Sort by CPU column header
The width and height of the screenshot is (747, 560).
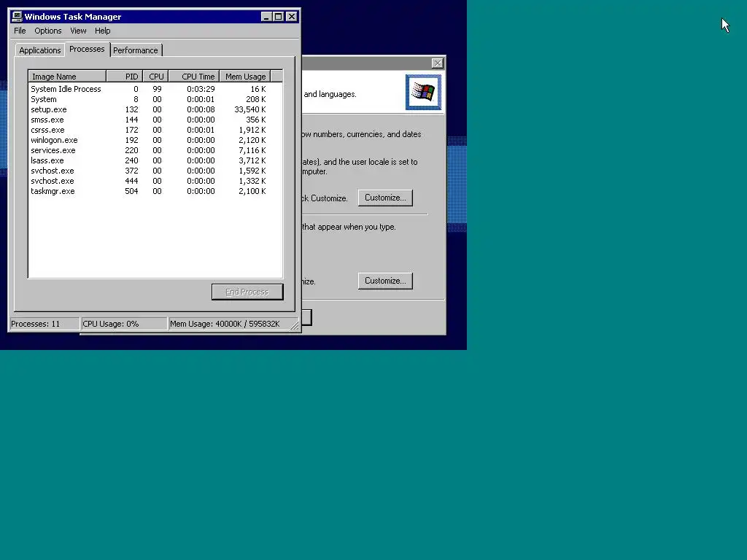156,77
